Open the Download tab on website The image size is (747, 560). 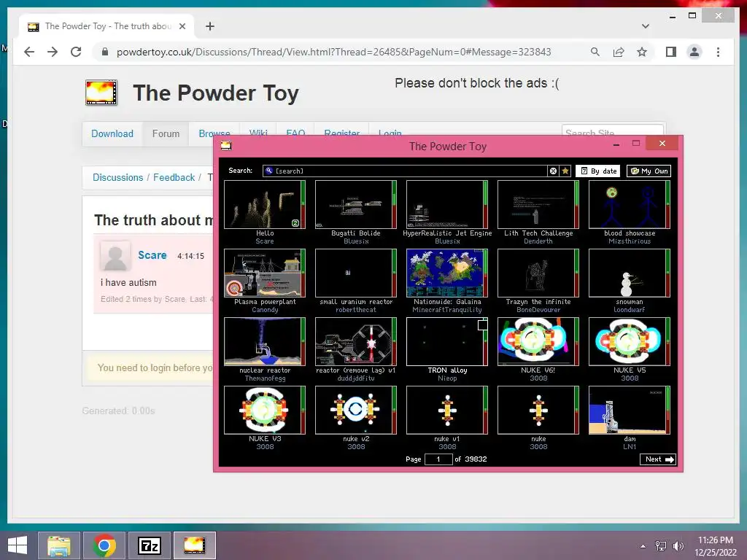tap(112, 134)
